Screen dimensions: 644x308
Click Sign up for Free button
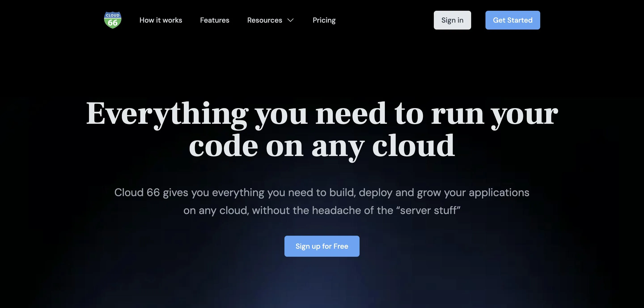click(322, 246)
